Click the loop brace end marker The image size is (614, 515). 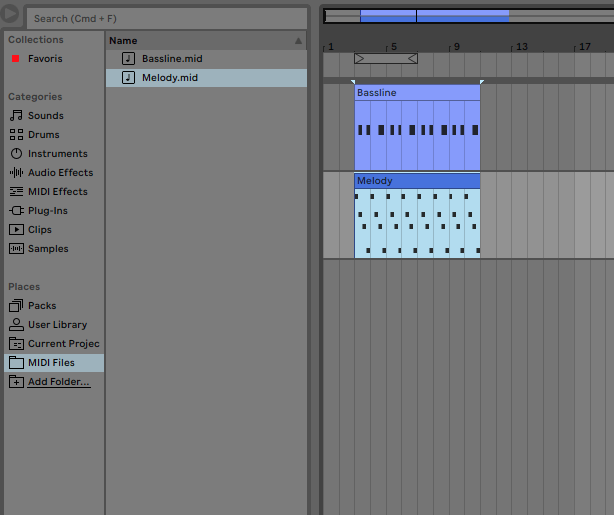[x=413, y=59]
